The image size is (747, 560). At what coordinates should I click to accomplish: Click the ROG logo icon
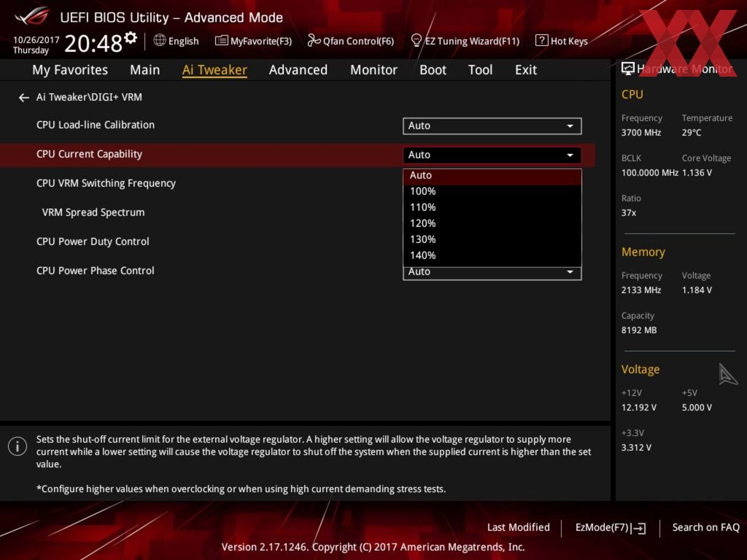[32, 16]
